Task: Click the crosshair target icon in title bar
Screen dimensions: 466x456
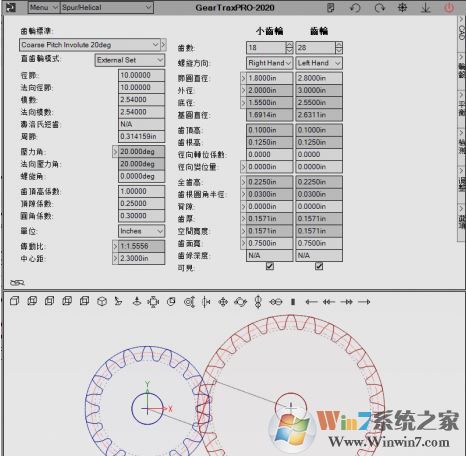Action: pyautogui.click(x=402, y=7)
